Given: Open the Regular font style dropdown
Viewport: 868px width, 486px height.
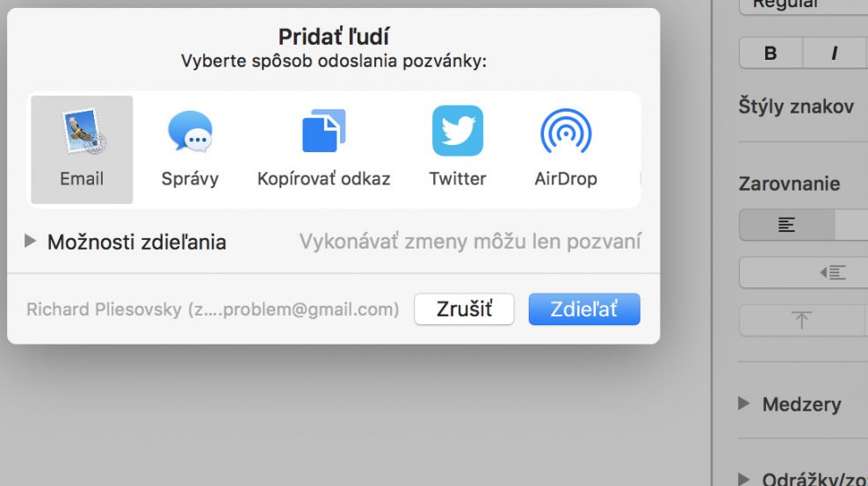Looking at the screenshot, I should [x=803, y=5].
